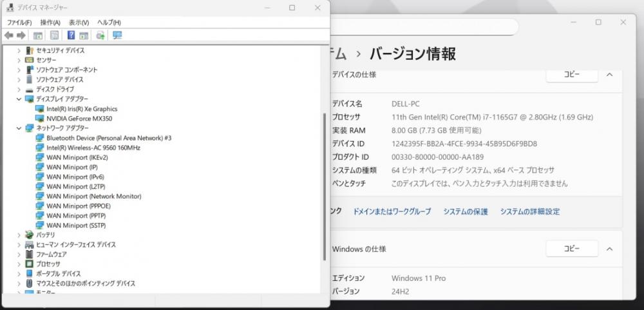This screenshot has width=644, height=310.
Task: Click the Update driver toolbar icon
Action: click(x=100, y=36)
